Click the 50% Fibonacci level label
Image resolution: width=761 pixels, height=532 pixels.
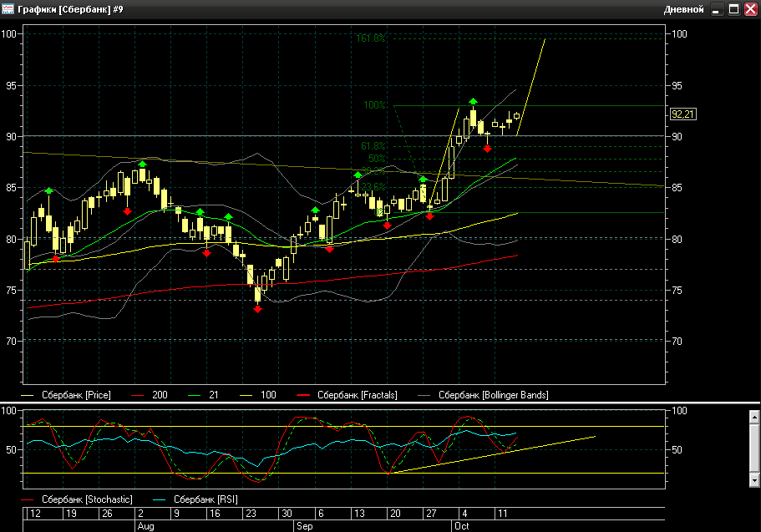click(x=377, y=159)
